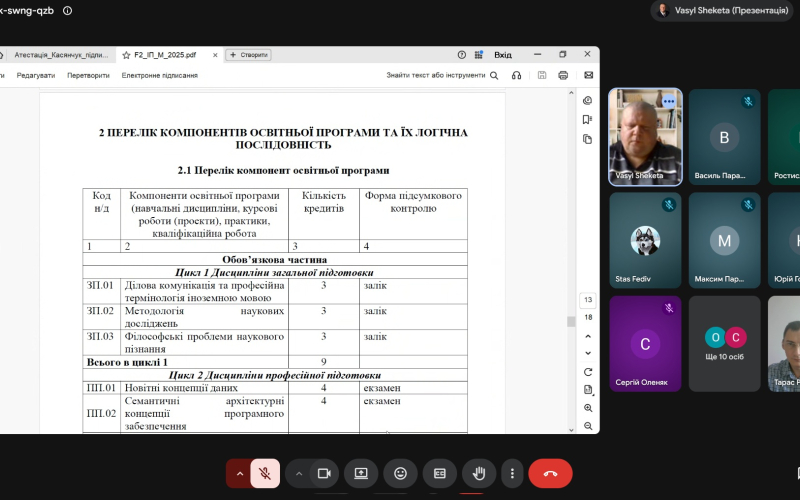Open options on Vasyl Sheketa's tile
The width and height of the screenshot is (800, 500).
coord(668,102)
